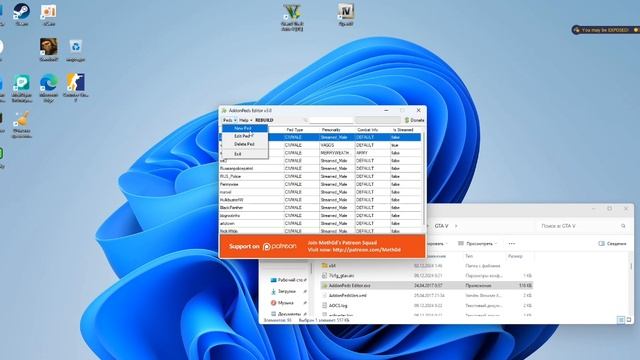This screenshot has width=640, height=360.
Task: Click the Combat Info column header
Action: click(372, 130)
